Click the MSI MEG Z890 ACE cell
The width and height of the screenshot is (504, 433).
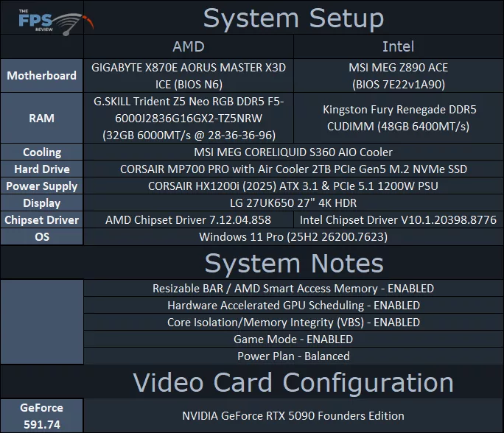[x=398, y=75]
